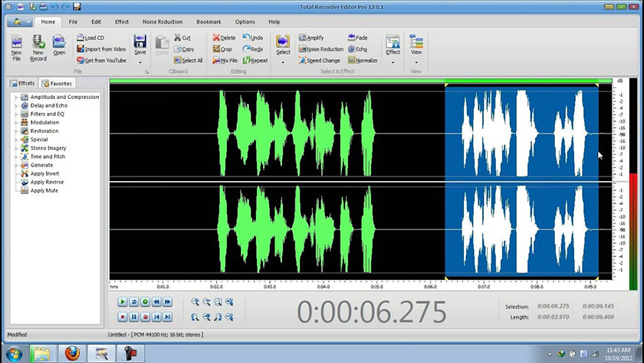
Task: Click the New Record microphone icon
Action: pos(38,42)
